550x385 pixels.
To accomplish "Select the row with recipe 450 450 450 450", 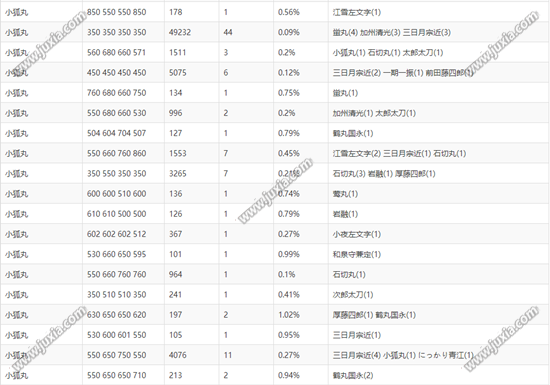I will [275, 73].
